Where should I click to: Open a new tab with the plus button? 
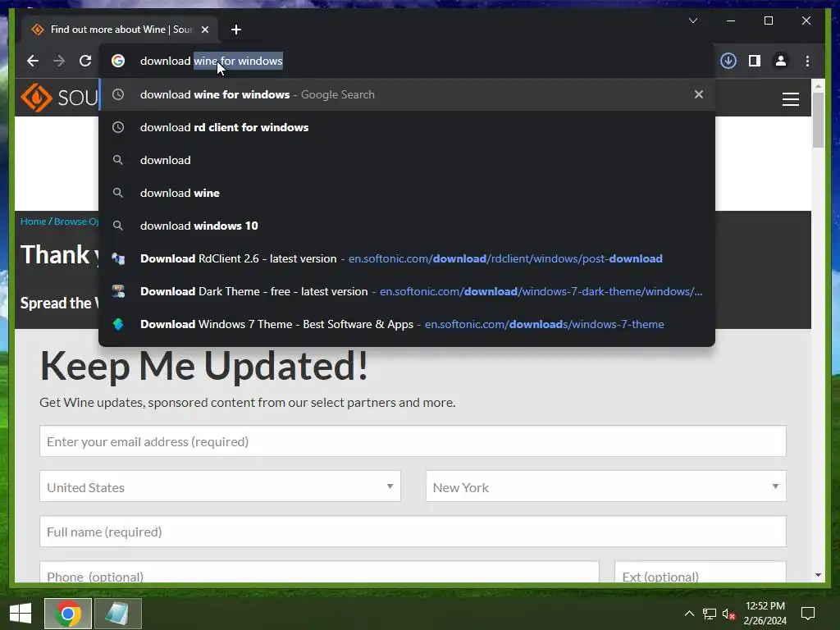235,30
